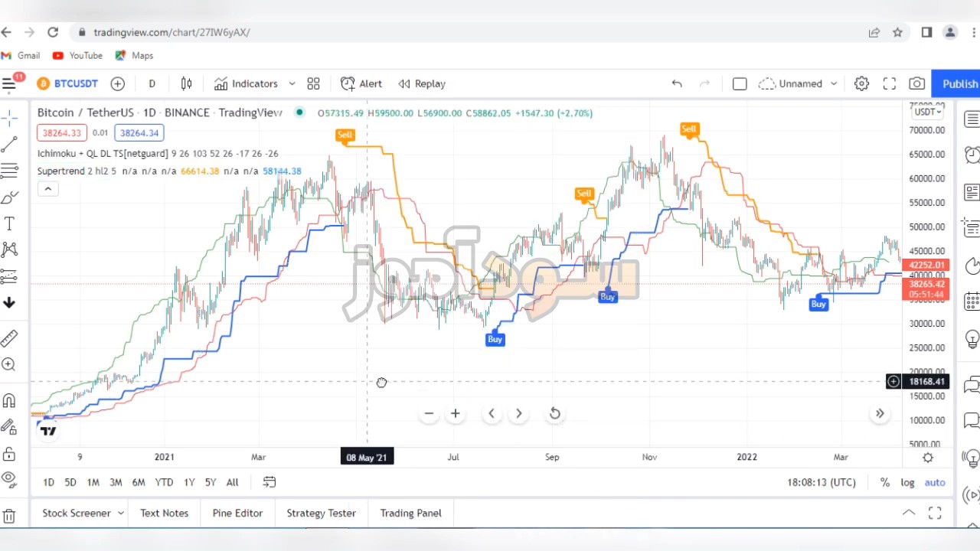The image size is (980, 551).
Task: Toggle log price scale
Action: (x=907, y=482)
